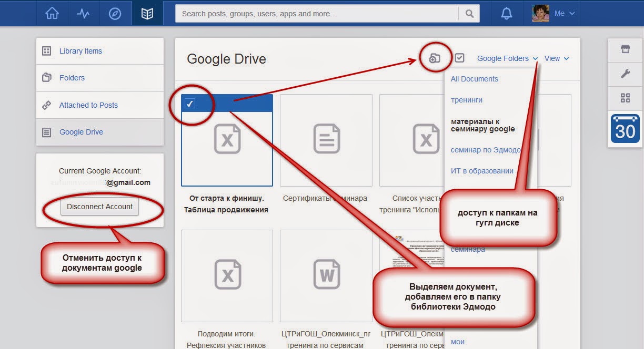Open the Word document ЦТРиГОШ_Олекминск thumbnail

326,275
